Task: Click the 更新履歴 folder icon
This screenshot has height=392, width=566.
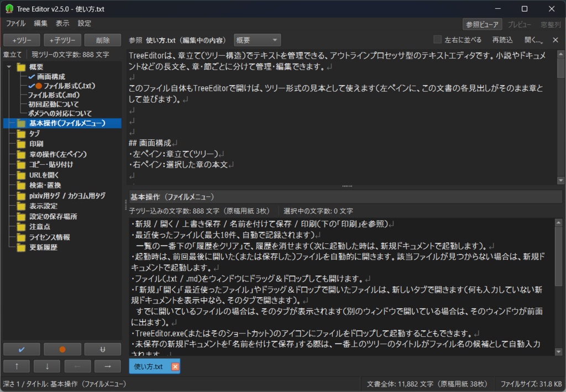Action: 21,248
